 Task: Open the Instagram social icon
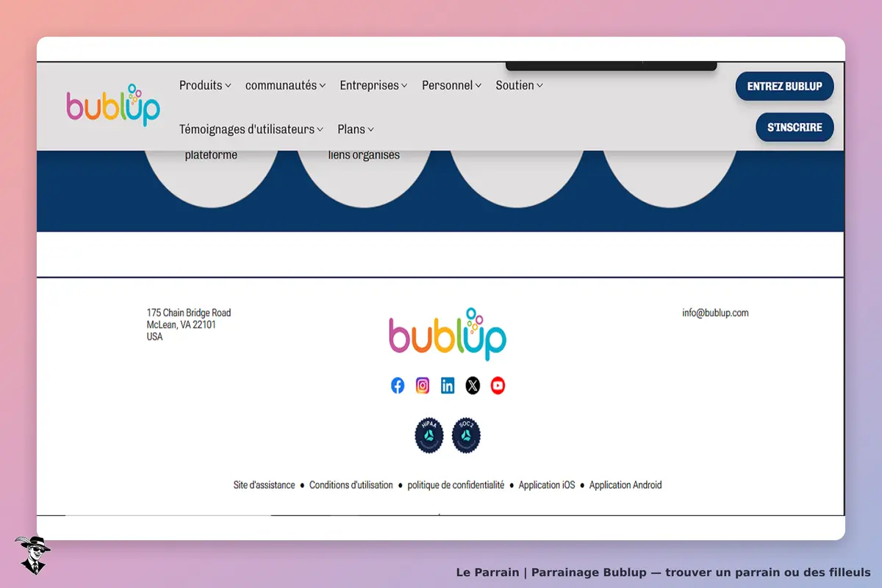click(x=423, y=386)
